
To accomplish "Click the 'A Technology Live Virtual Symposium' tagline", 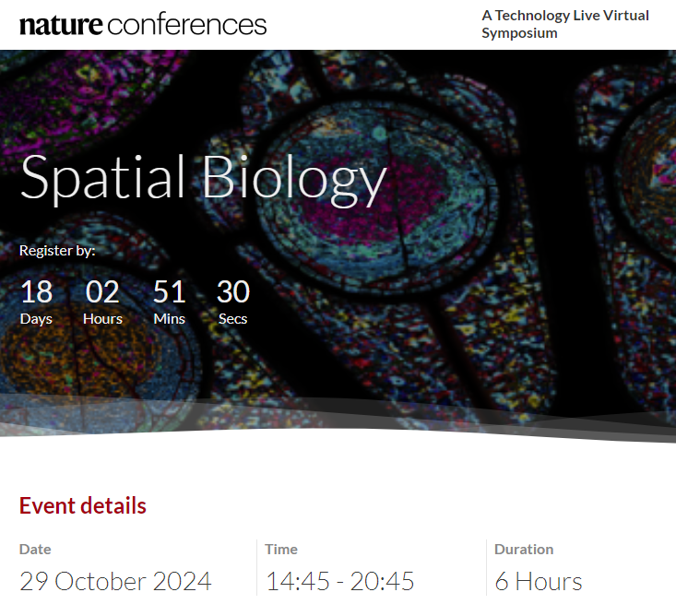I will pos(564,24).
